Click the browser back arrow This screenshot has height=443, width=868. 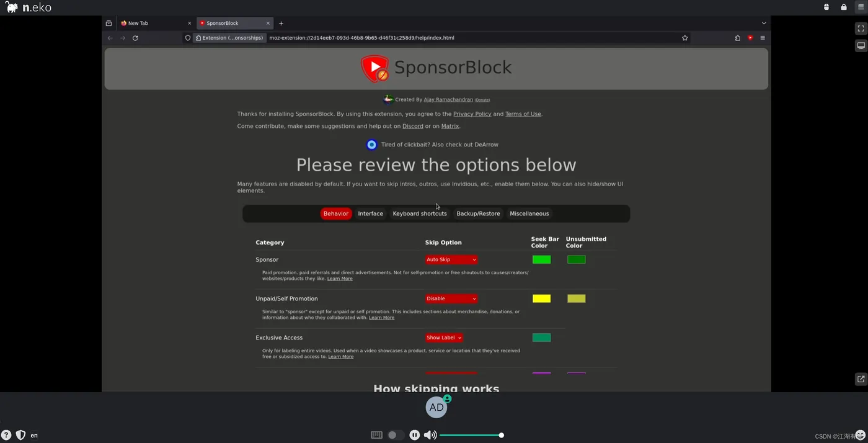coord(110,38)
